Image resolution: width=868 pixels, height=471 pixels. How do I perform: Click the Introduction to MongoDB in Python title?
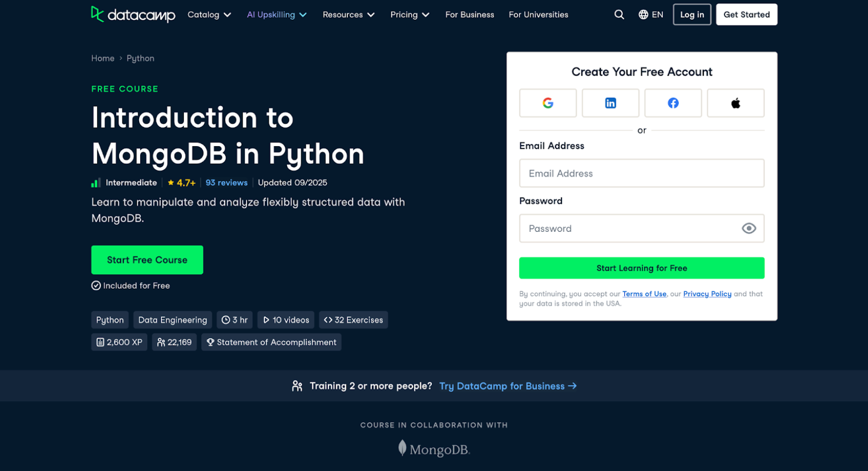[x=228, y=136]
